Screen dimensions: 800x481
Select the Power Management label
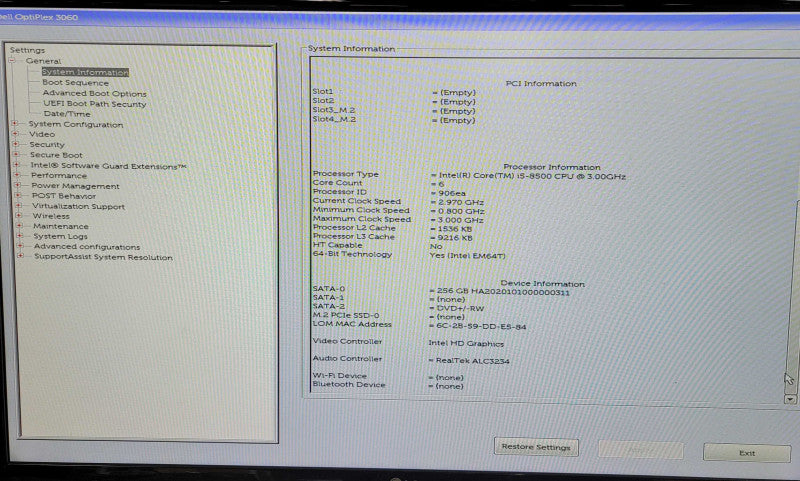point(76,186)
